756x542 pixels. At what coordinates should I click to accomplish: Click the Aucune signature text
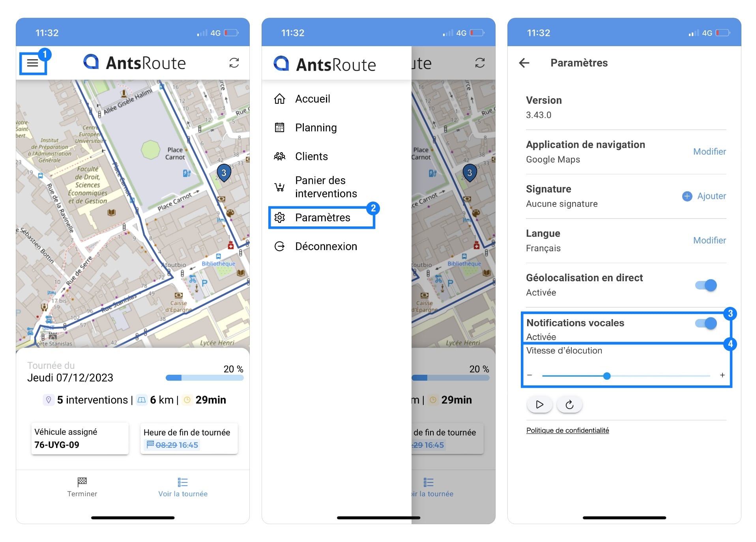(561, 204)
